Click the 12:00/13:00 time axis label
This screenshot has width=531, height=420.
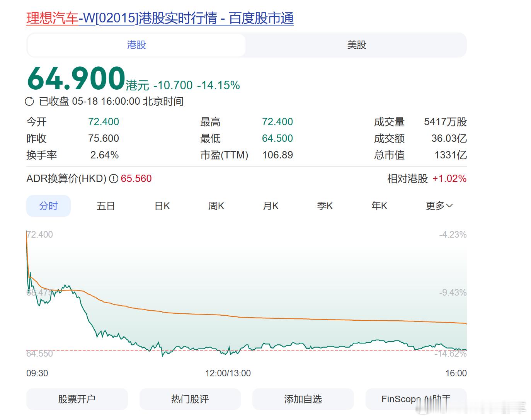(228, 373)
